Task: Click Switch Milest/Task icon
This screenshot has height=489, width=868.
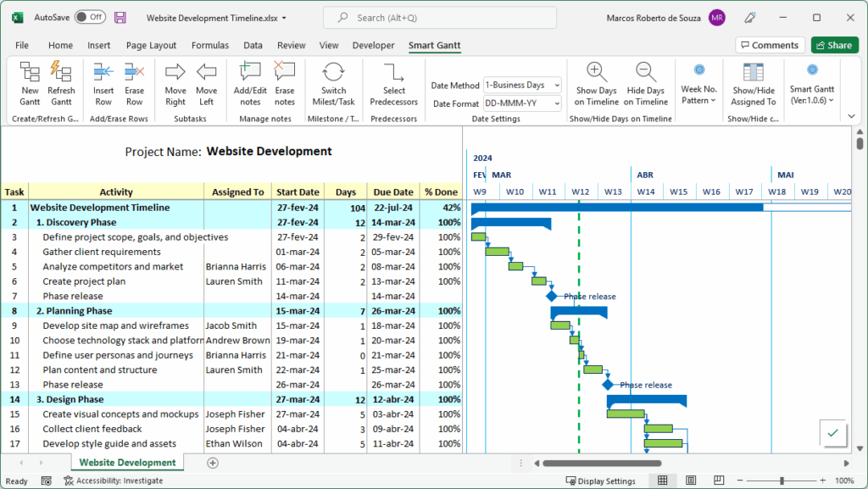Action: click(333, 83)
